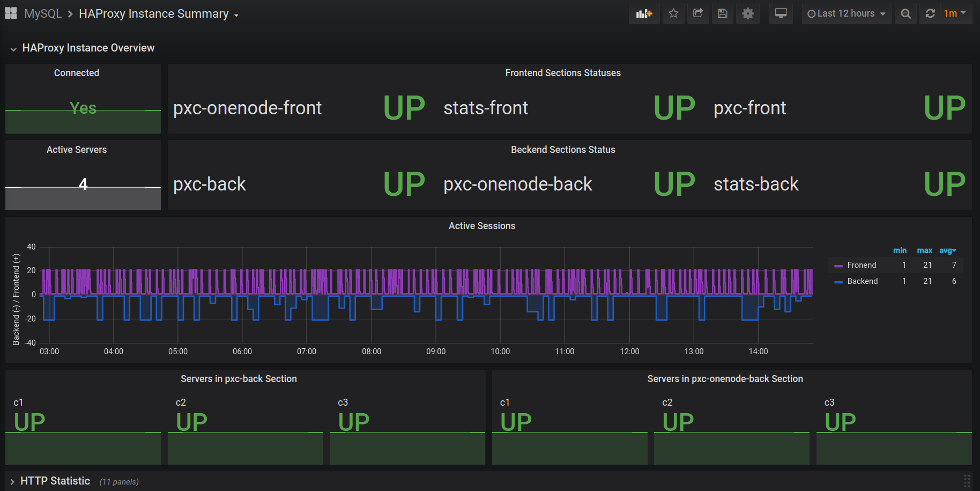The height and width of the screenshot is (491, 980).
Task: Open dashboard settings gear
Action: click(748, 13)
